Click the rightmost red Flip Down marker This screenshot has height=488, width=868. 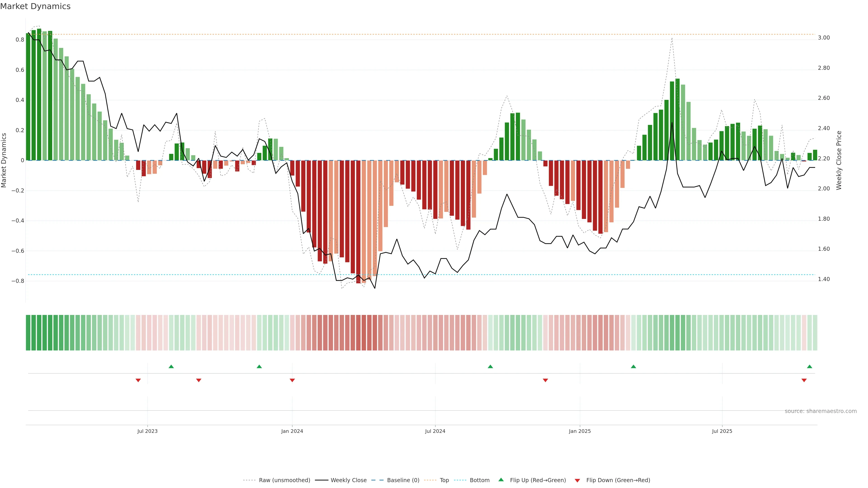pyautogui.click(x=804, y=380)
